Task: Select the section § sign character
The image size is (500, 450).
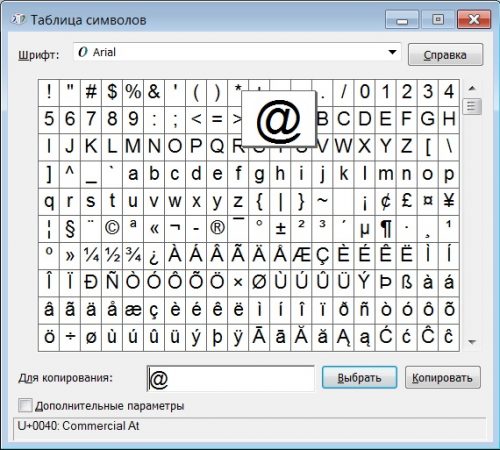Action: (x=70, y=228)
